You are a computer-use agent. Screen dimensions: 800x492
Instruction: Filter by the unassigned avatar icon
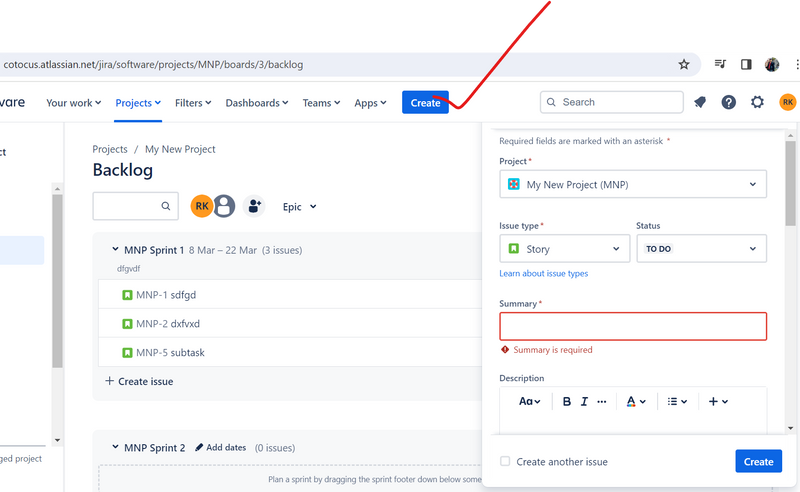tap(225, 206)
